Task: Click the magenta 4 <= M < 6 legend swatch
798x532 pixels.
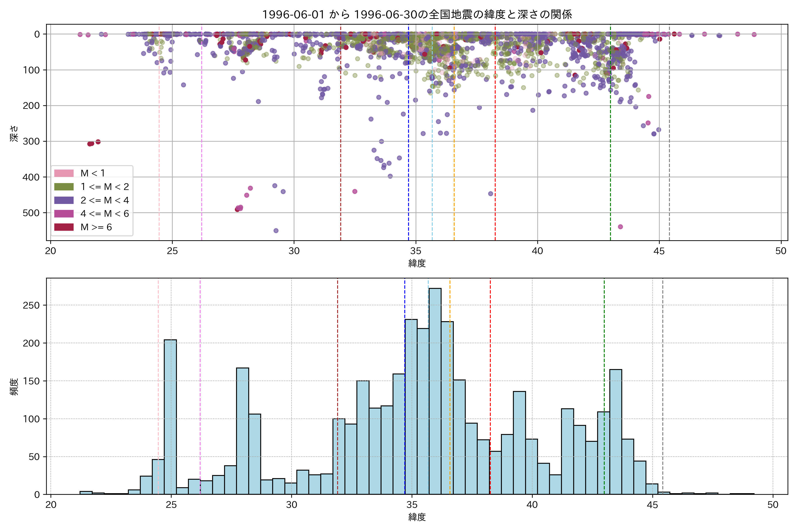Action: pos(64,213)
